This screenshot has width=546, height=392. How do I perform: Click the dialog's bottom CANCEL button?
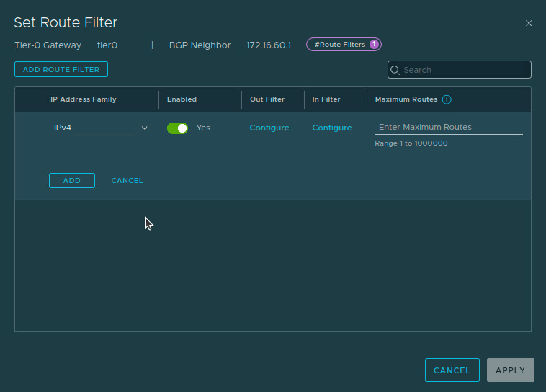(x=452, y=370)
